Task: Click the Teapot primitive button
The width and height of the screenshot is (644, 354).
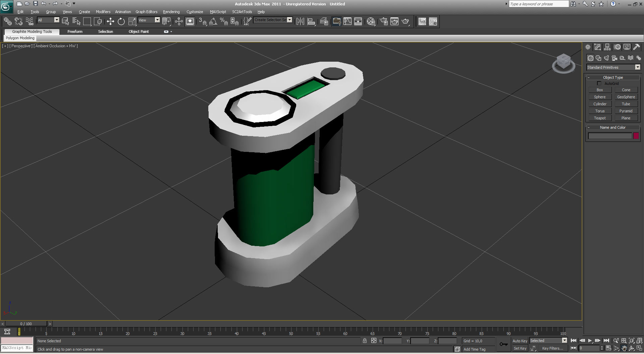Action: 600,118
